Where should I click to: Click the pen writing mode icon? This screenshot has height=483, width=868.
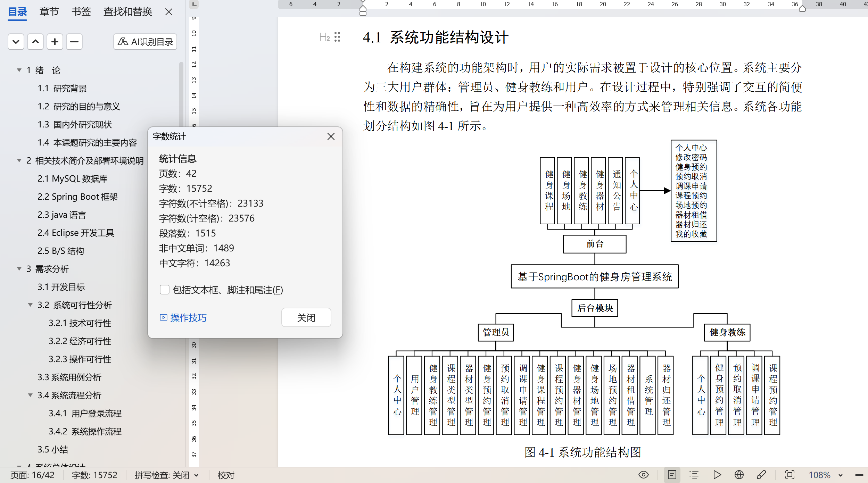coord(761,475)
